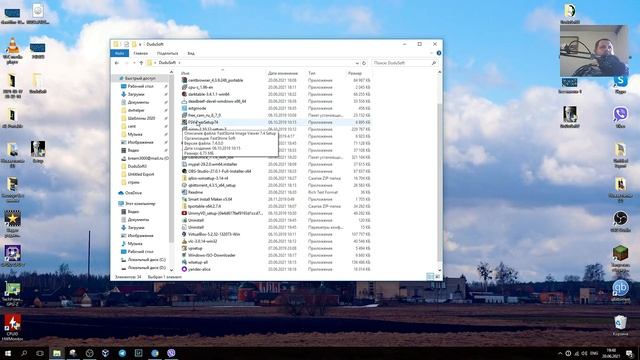Sort by the Размер column header

(x=355, y=73)
